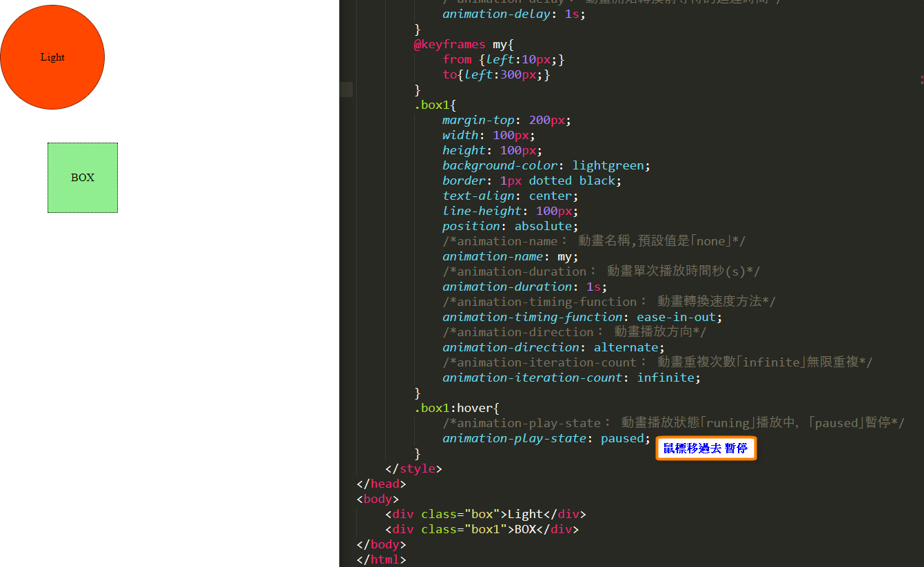This screenshot has width=924, height=567.
Task: Click the div with class box1
Action: click(482, 529)
